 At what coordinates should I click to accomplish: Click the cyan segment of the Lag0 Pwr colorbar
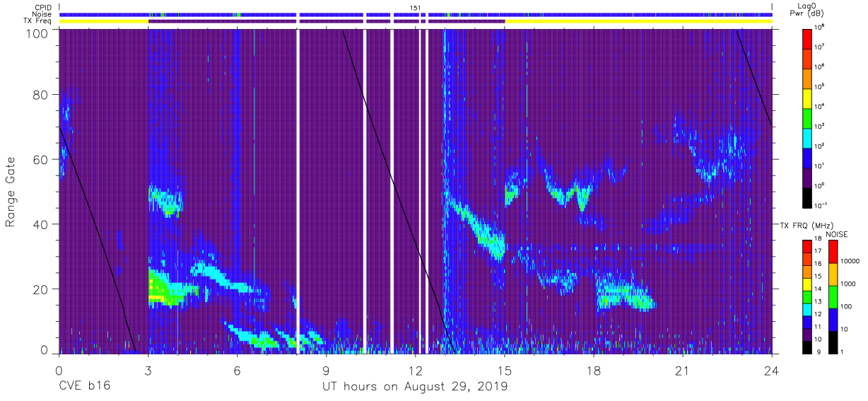pyautogui.click(x=808, y=138)
